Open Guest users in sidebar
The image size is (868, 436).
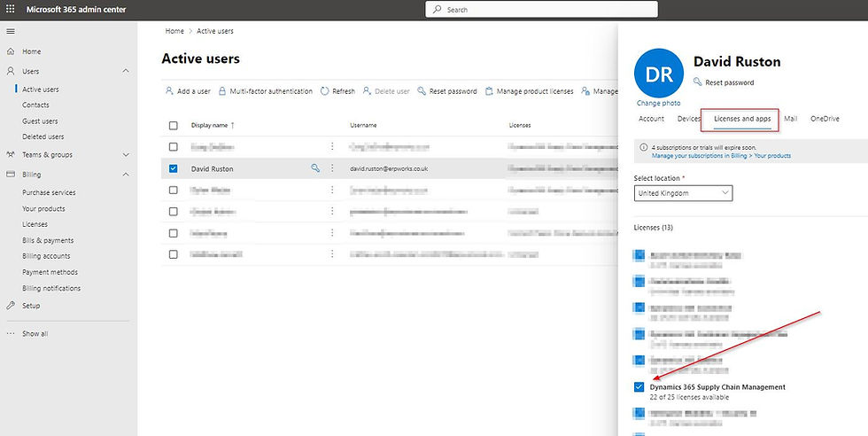40,121
